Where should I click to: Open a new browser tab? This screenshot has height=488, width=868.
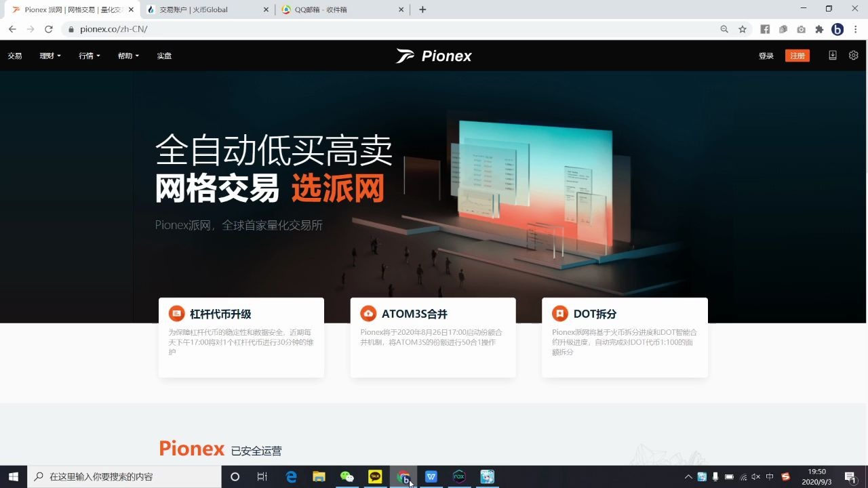pyautogui.click(x=422, y=9)
